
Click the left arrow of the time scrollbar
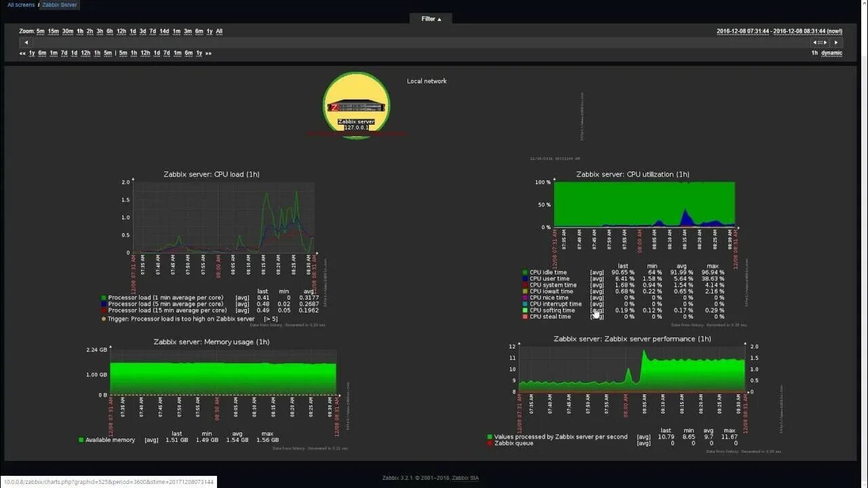click(26, 42)
